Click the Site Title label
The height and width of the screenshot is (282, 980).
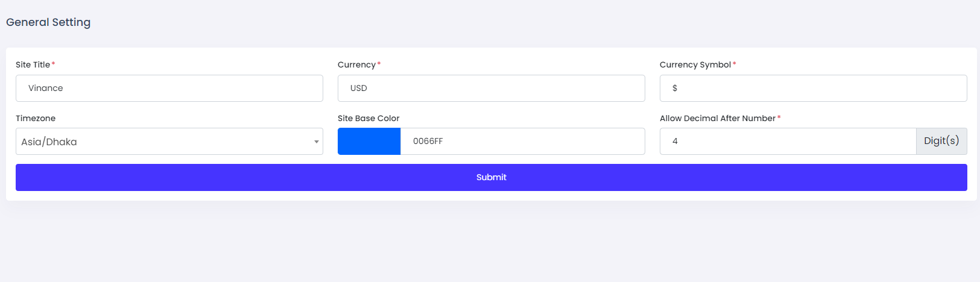[33, 64]
